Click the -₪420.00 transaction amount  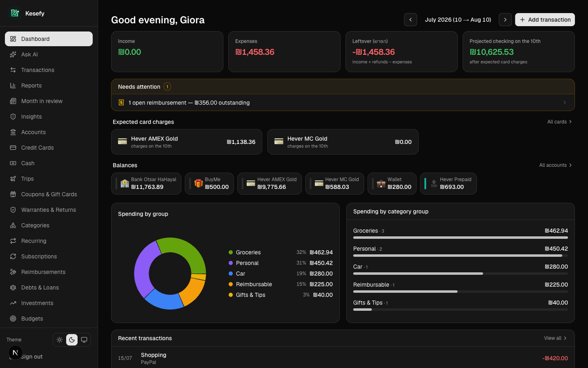click(x=555, y=358)
